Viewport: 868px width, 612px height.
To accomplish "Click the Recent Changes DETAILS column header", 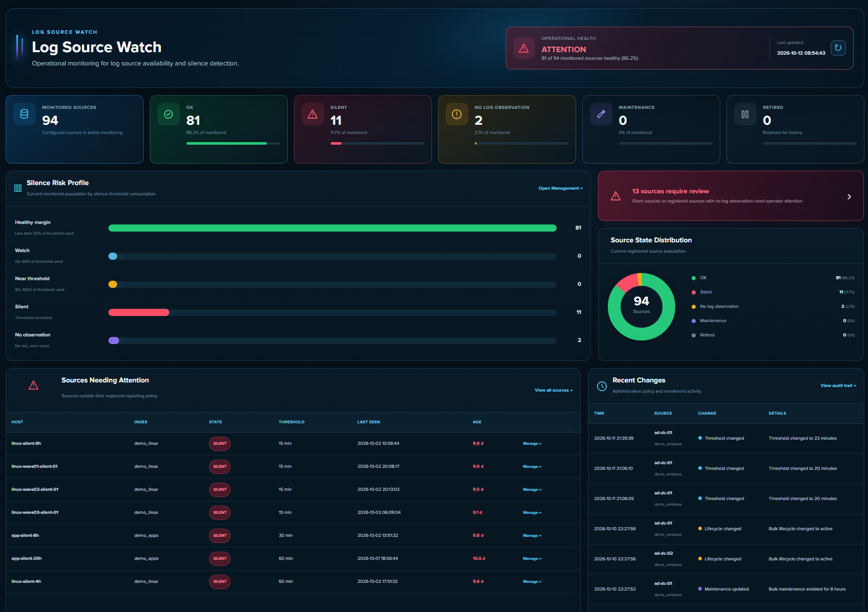I will pyautogui.click(x=777, y=414).
